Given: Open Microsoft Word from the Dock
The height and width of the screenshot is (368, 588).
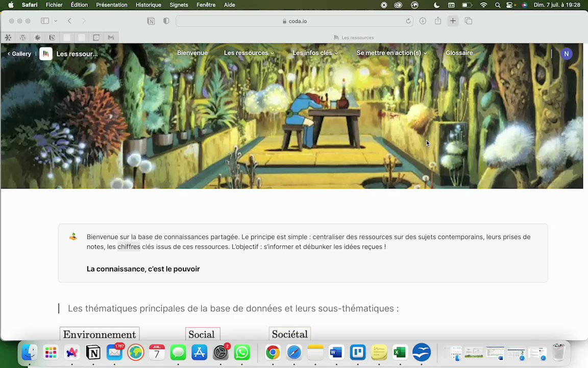Looking at the screenshot, I should (x=336, y=352).
